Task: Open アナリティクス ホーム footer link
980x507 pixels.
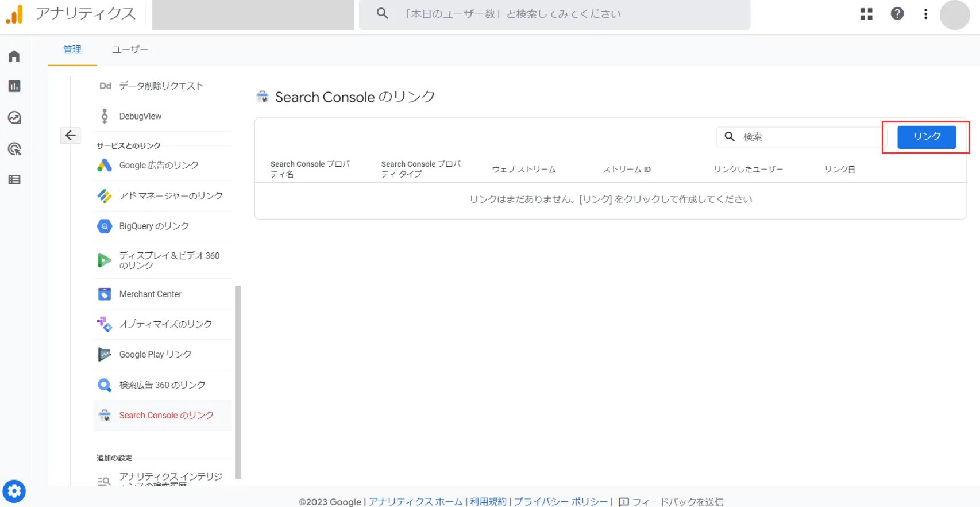Action: [x=416, y=502]
